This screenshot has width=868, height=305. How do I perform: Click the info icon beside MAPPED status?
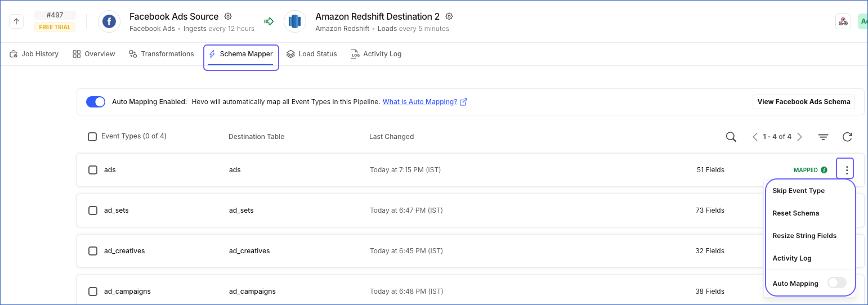[824, 170]
